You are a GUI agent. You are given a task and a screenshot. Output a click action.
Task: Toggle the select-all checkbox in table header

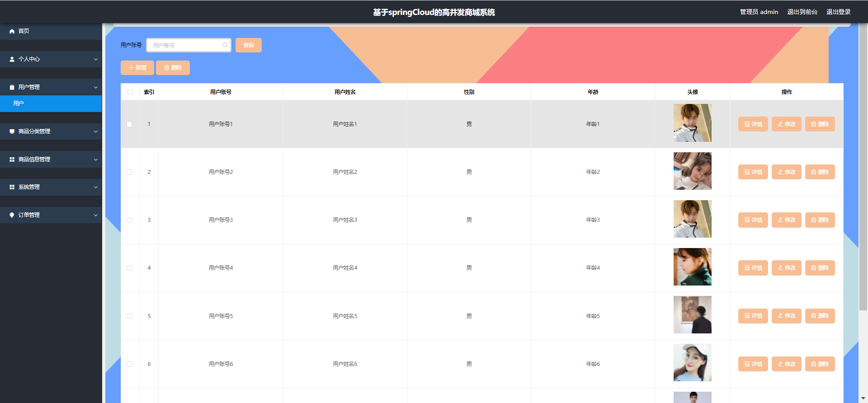[x=130, y=92]
